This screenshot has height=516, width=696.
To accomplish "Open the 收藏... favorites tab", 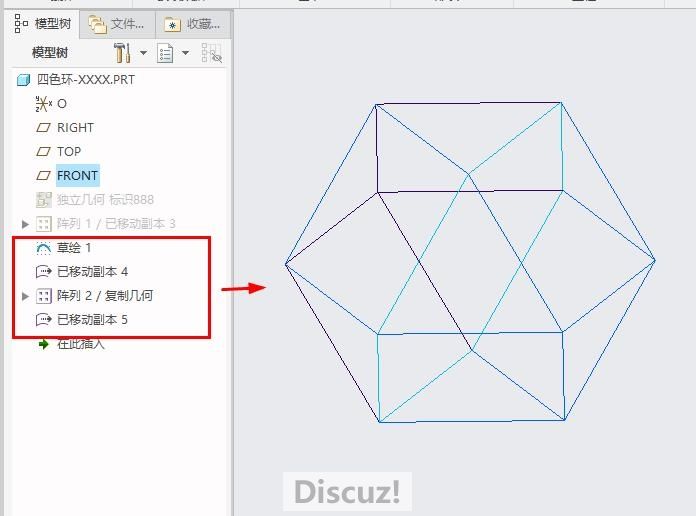I will [193, 24].
